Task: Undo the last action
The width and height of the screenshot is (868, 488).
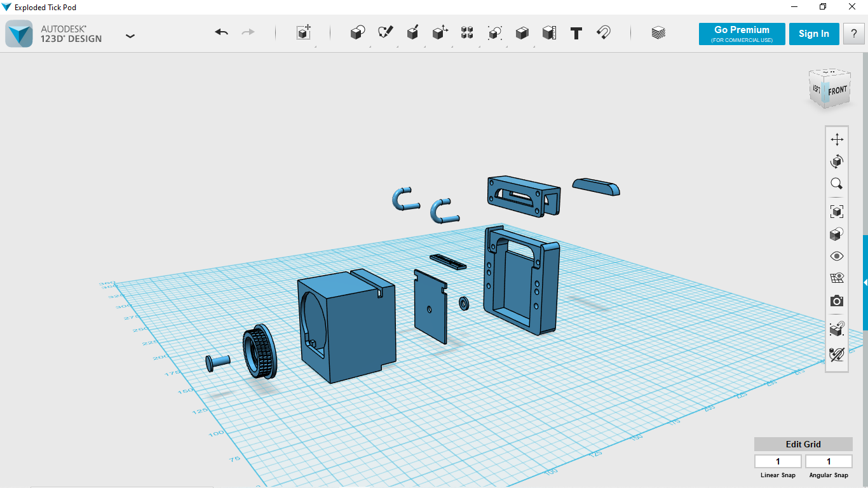Action: pos(221,32)
